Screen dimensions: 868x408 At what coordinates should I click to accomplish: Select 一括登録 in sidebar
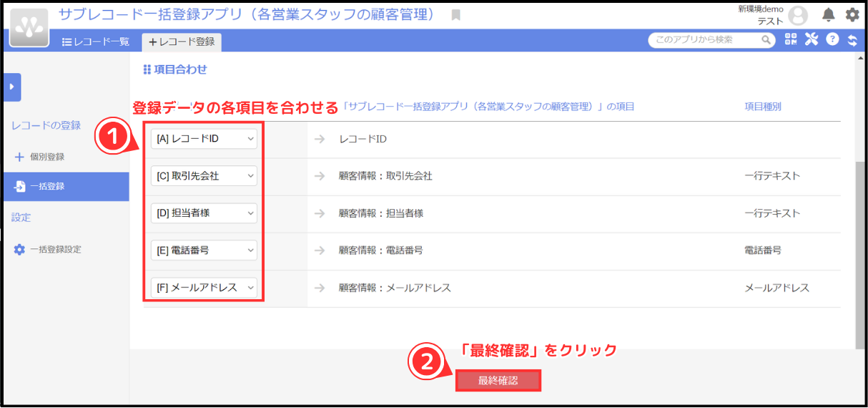pos(66,187)
